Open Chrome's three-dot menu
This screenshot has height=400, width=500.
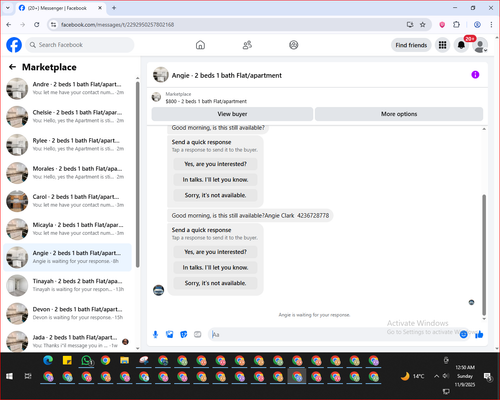click(491, 25)
